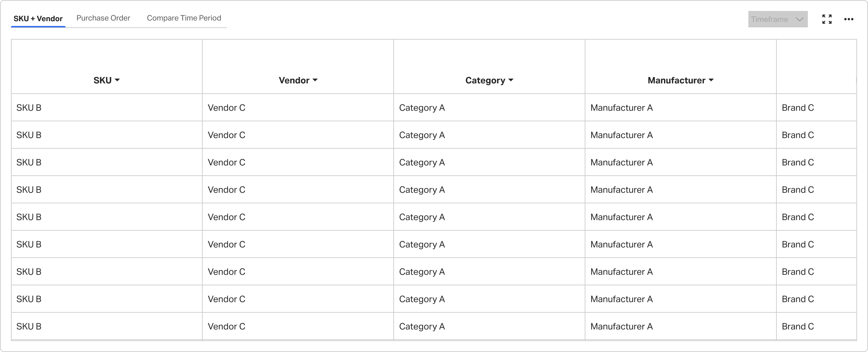Open the three-dot more options menu
The width and height of the screenshot is (868, 352).
coord(849,19)
